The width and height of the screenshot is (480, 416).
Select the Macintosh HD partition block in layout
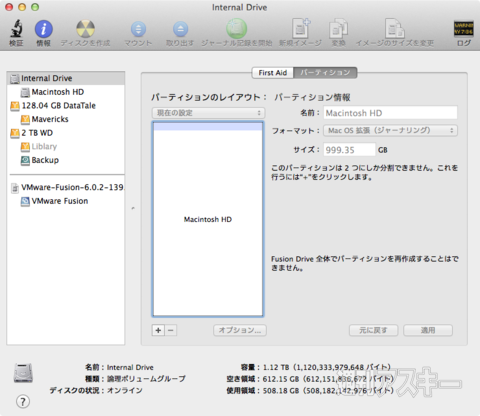point(208,219)
